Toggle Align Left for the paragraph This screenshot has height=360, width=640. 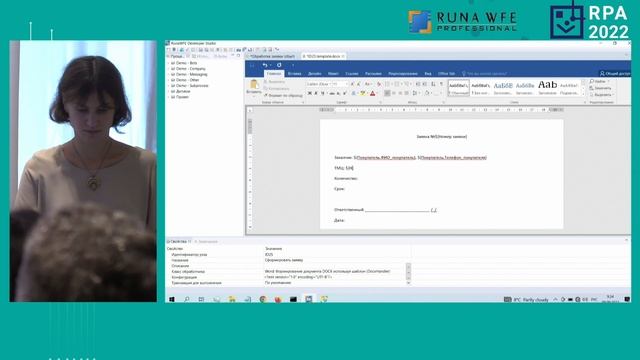[x=387, y=93]
